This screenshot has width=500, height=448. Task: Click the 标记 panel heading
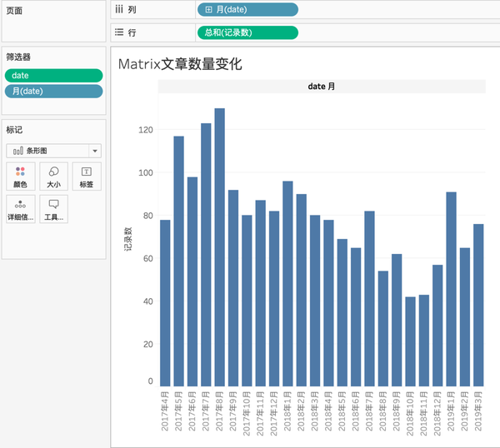tap(14, 130)
